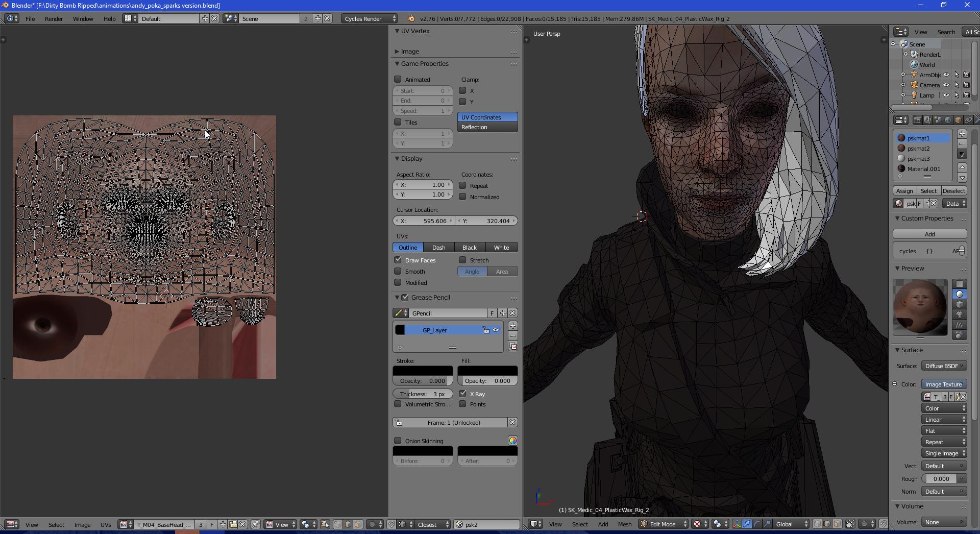Enable Onion Skinning checkbox
This screenshot has width=980, height=534.
pyautogui.click(x=398, y=441)
